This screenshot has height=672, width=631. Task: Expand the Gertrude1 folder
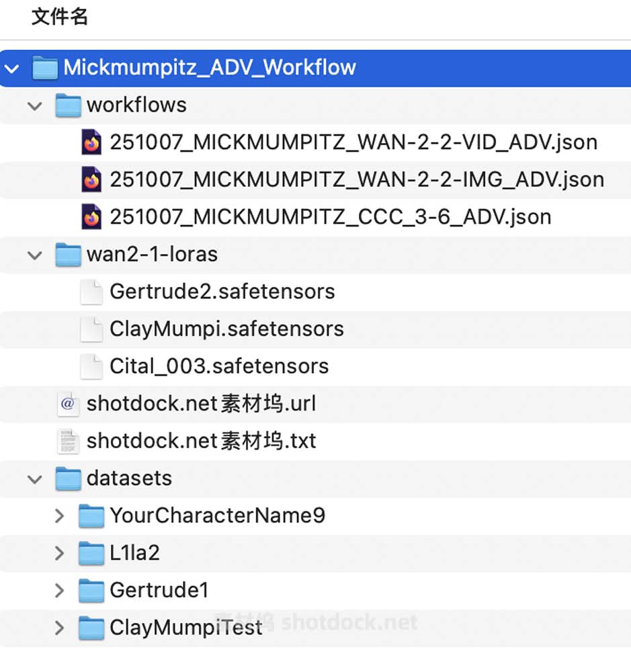pyautogui.click(x=59, y=591)
